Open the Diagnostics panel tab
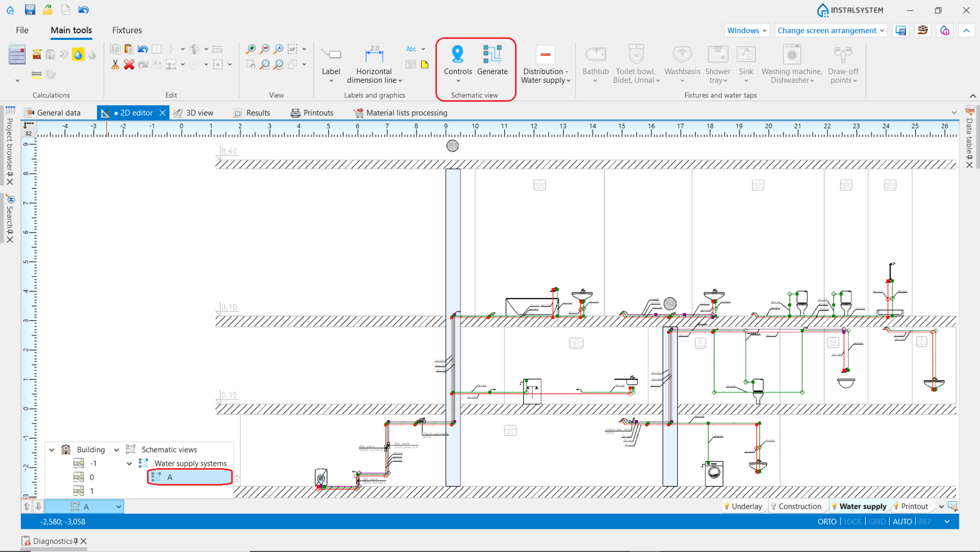The image size is (980, 552). pos(52,541)
